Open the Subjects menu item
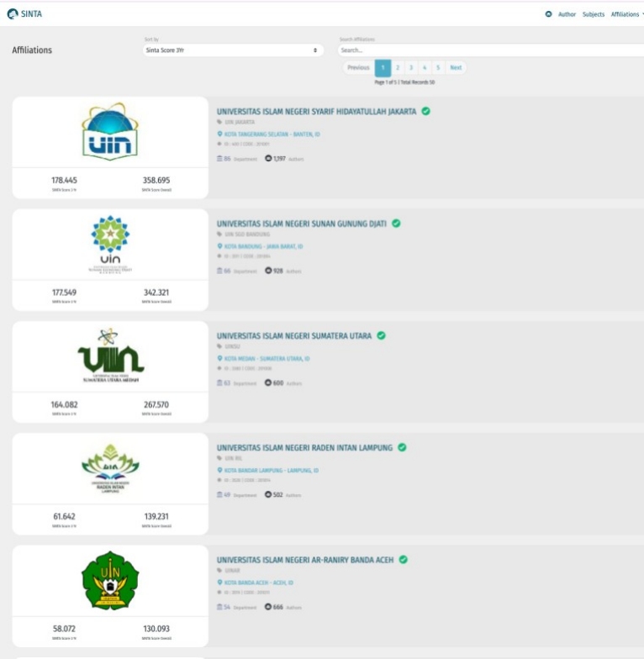 (x=594, y=14)
